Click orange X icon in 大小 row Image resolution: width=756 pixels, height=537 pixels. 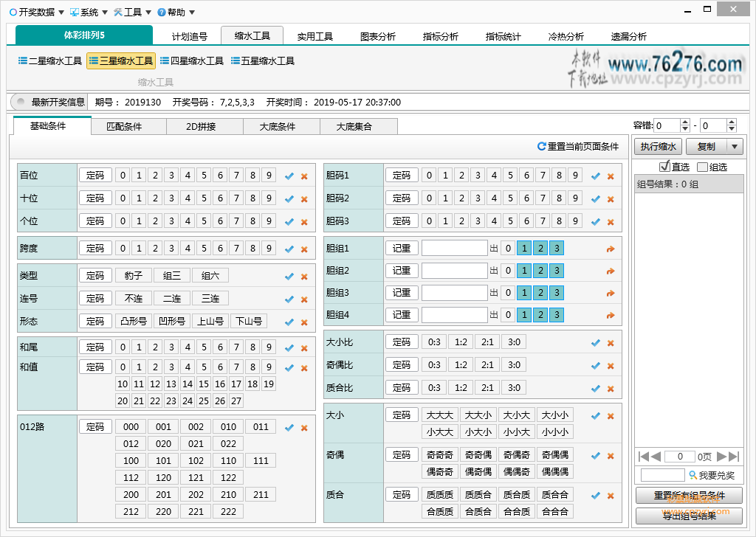tap(611, 416)
